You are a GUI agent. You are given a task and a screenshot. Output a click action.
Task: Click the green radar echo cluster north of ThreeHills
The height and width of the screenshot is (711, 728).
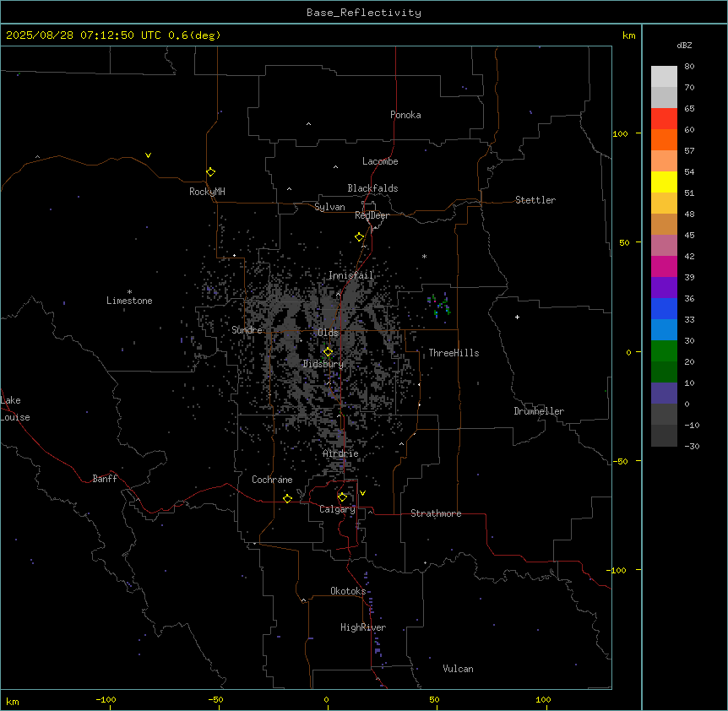[x=439, y=306]
